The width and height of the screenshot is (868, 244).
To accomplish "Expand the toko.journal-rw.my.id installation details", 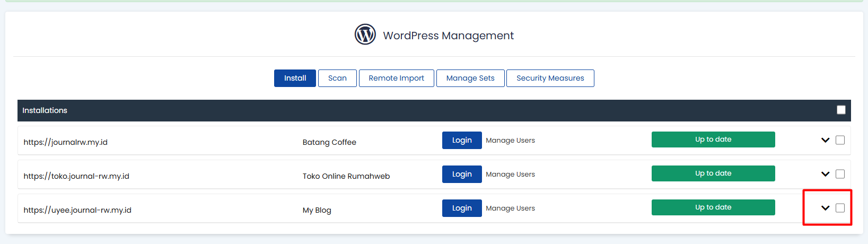I will (x=825, y=175).
